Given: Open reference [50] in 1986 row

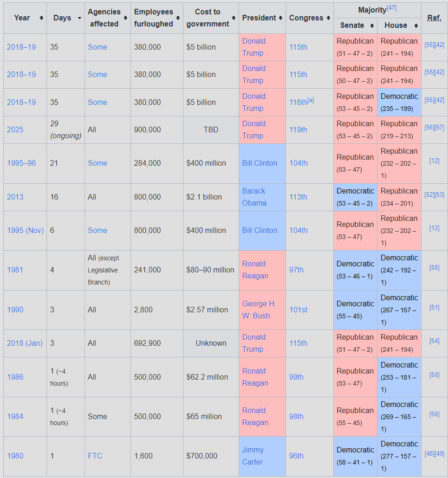Looking at the screenshot, I should [x=434, y=375].
